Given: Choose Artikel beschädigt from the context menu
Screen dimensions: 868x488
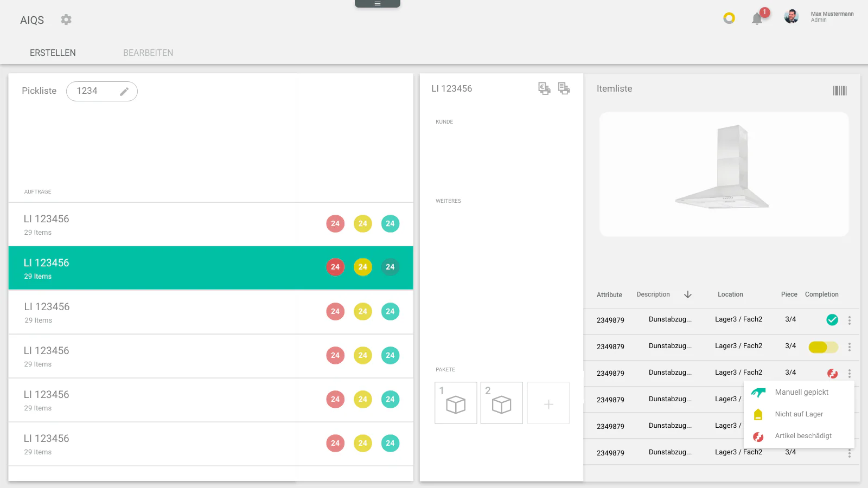Looking at the screenshot, I should 799,436.
